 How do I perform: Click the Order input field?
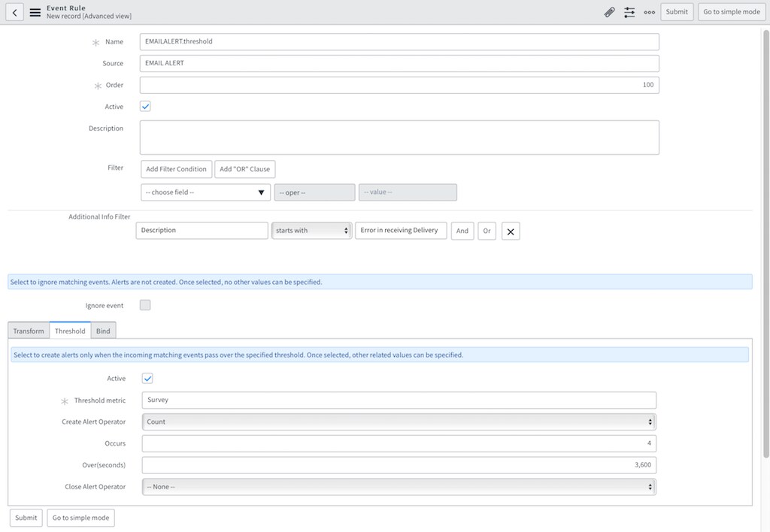tap(399, 85)
